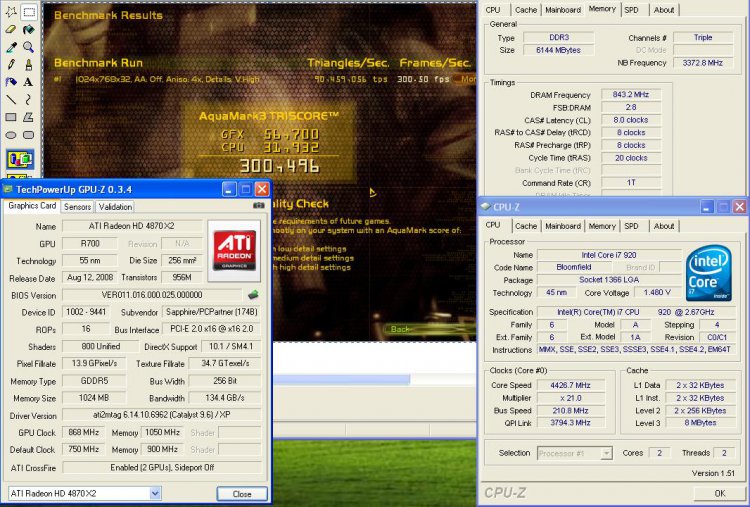Click the QPI Link value 3794.3 MHz
750x507 pixels.
click(x=570, y=423)
